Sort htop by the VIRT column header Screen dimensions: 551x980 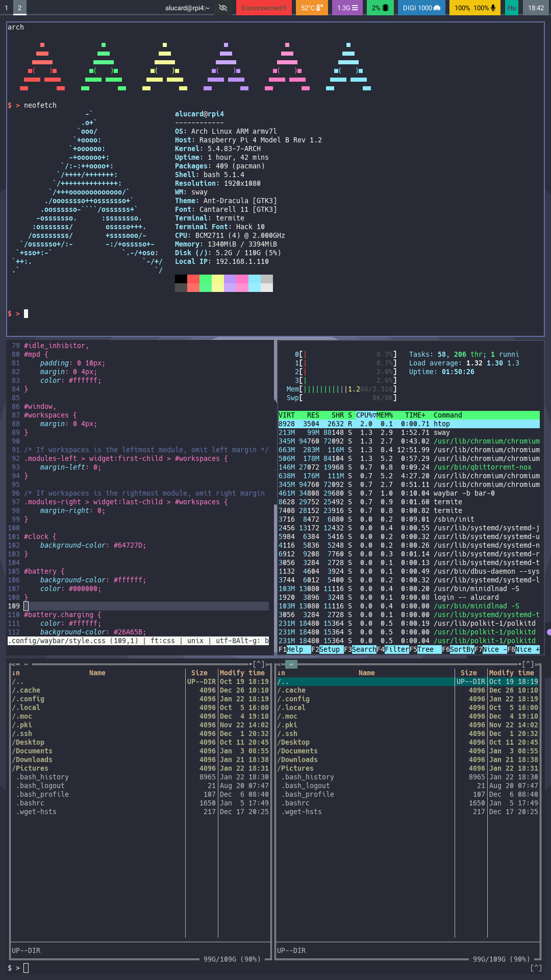(x=287, y=415)
